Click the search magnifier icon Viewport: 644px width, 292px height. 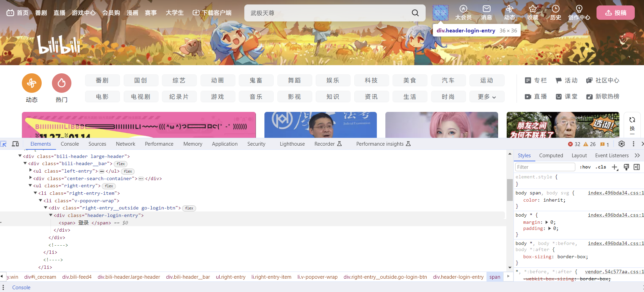pos(415,13)
